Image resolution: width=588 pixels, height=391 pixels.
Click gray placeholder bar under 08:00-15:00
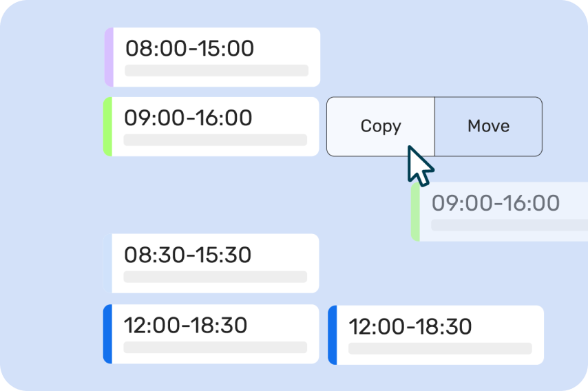[216, 70]
